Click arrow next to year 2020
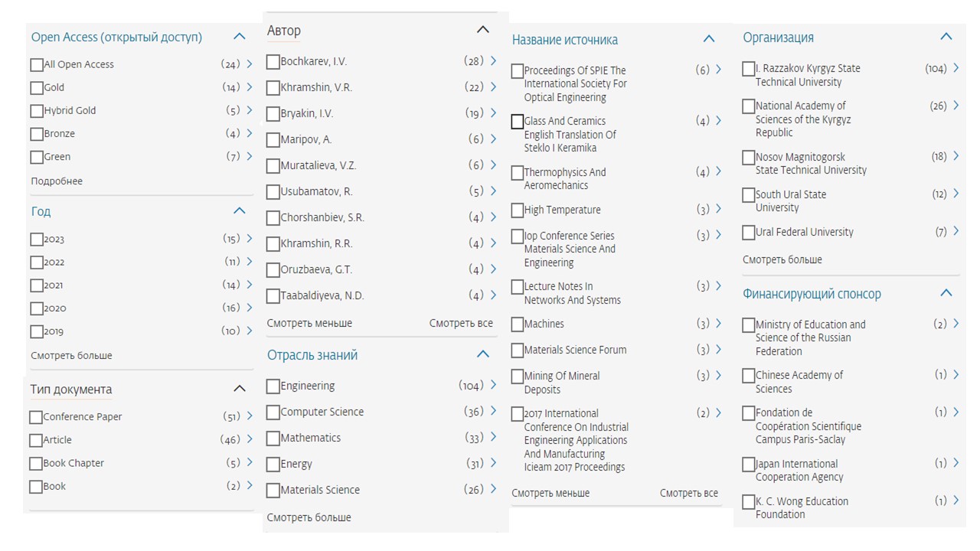The width and height of the screenshot is (980, 551). coord(250,308)
